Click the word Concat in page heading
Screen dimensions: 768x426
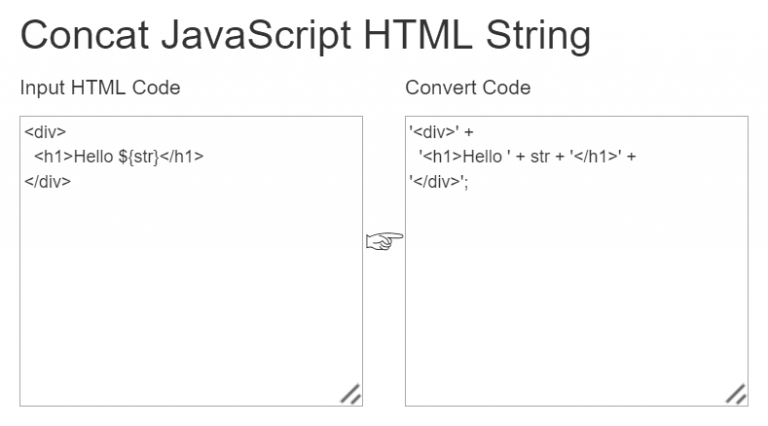(84, 35)
